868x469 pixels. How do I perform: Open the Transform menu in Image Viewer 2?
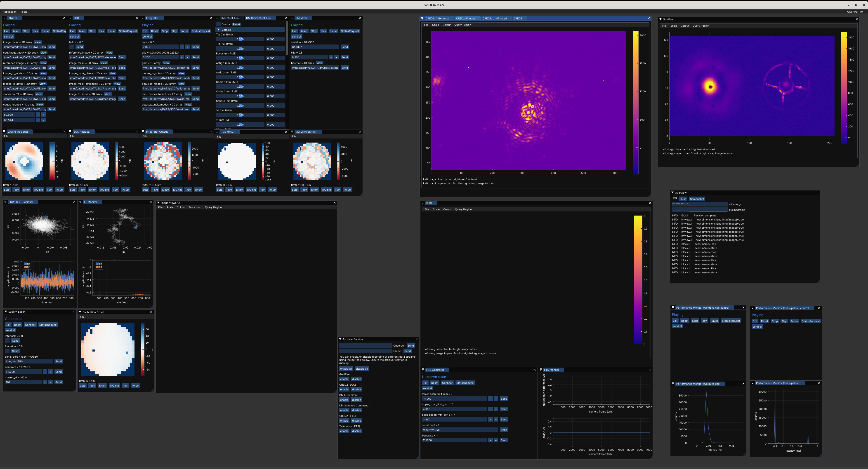195,208
